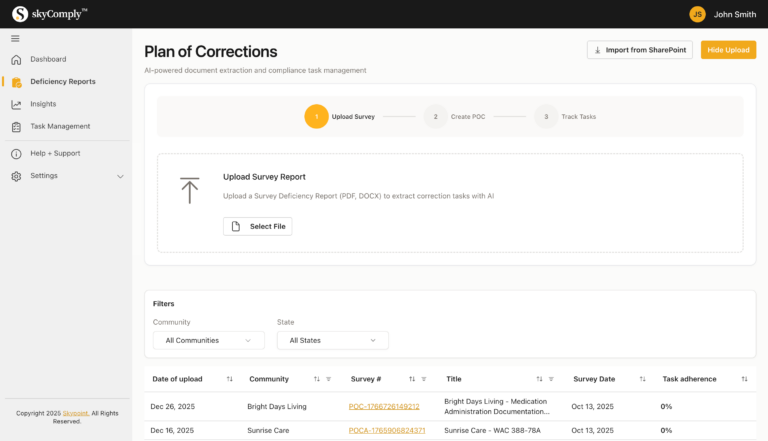Click the JS user avatar
The image size is (768, 441).
click(697, 14)
